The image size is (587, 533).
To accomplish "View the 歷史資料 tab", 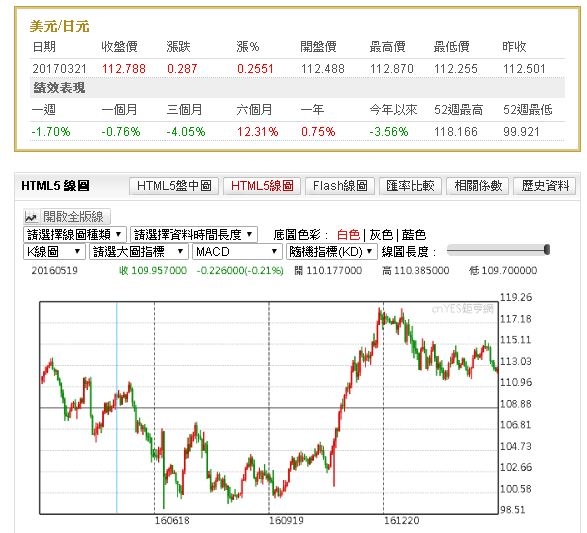I will click(x=545, y=186).
